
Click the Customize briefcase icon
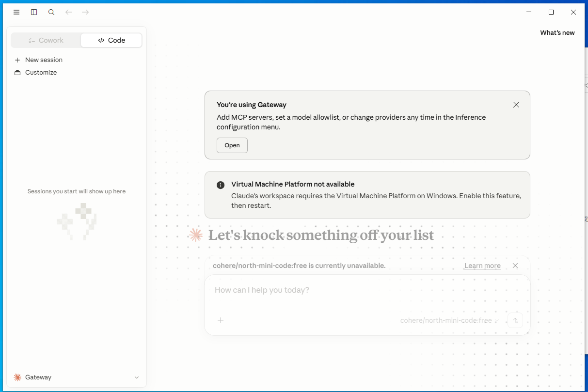click(x=17, y=73)
